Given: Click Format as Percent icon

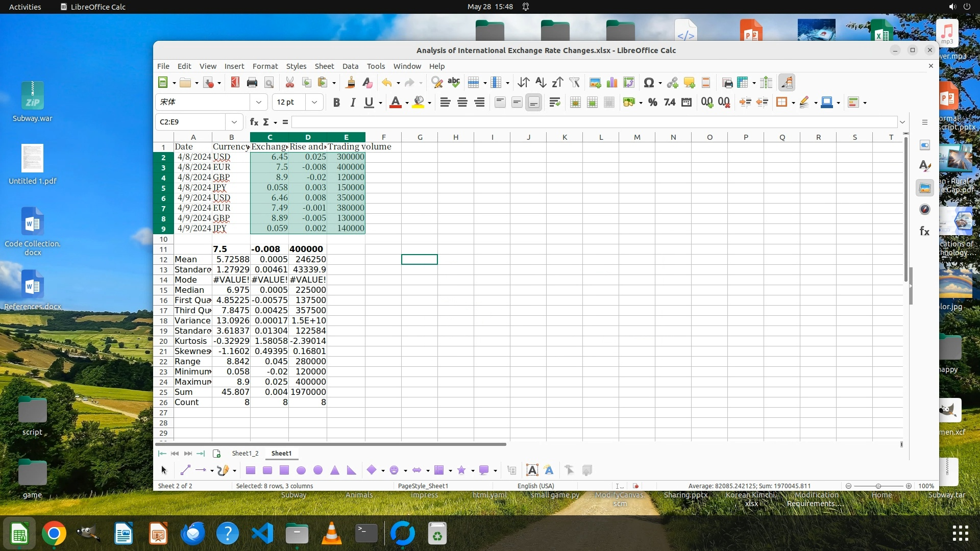Looking at the screenshot, I should pyautogui.click(x=652, y=103).
